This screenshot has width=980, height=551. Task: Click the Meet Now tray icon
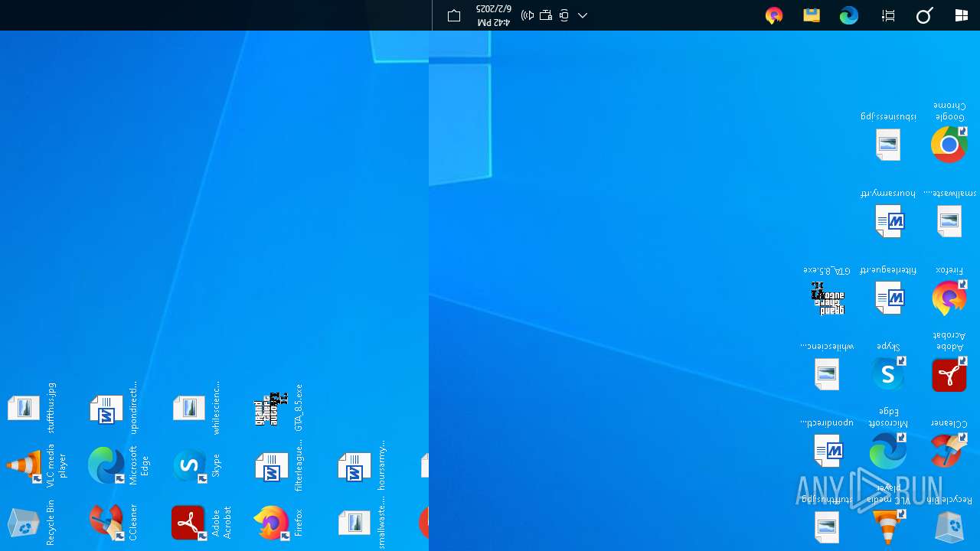click(x=564, y=15)
